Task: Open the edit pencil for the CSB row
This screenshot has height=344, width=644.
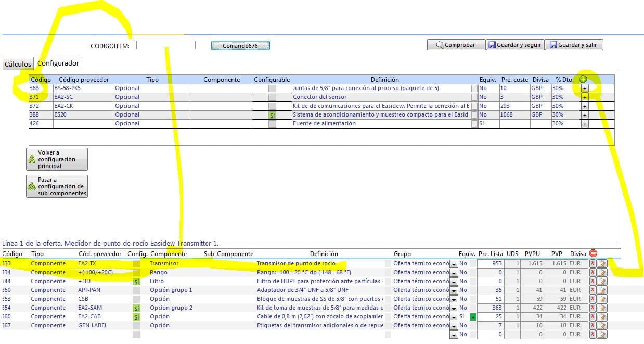Action: click(602, 299)
